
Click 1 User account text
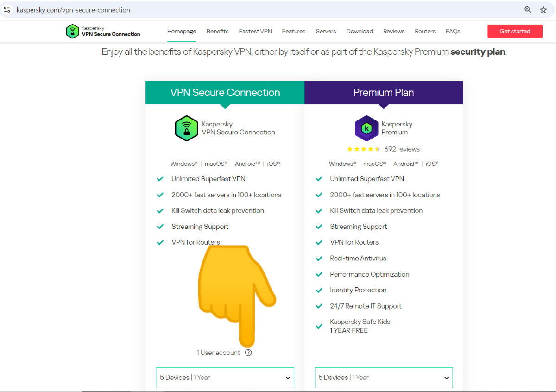click(218, 353)
